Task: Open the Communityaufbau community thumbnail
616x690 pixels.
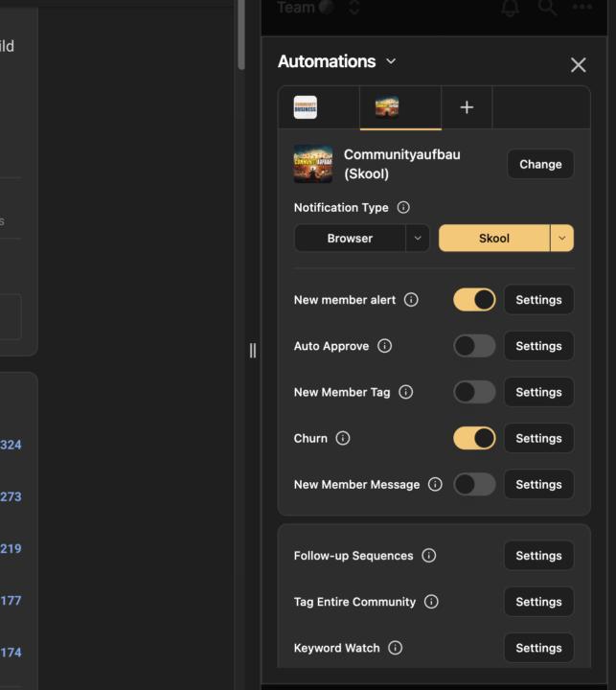Action: [x=313, y=164]
